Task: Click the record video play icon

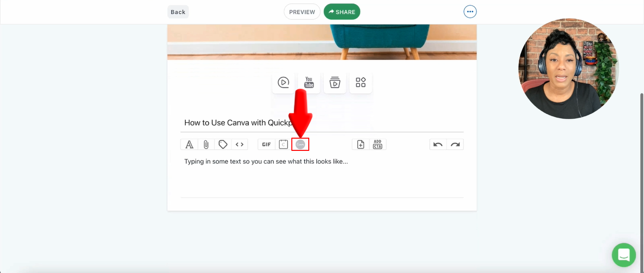Action: click(x=283, y=83)
